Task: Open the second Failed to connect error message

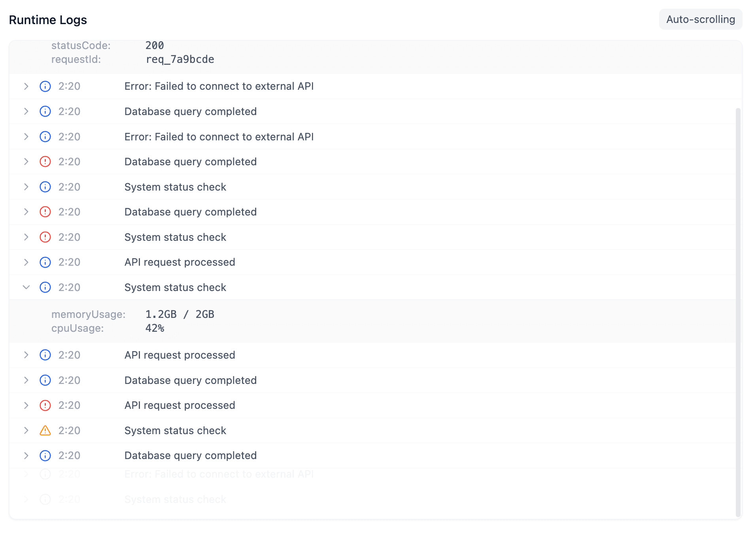Action: coord(219,137)
